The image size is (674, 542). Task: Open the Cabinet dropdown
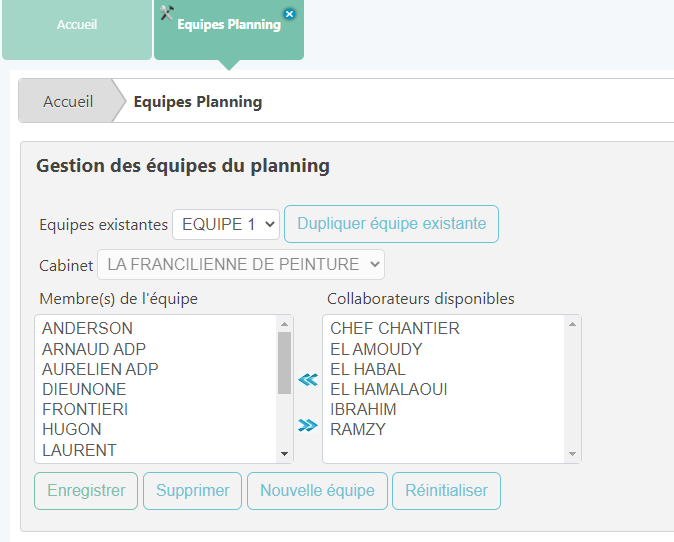pos(241,265)
